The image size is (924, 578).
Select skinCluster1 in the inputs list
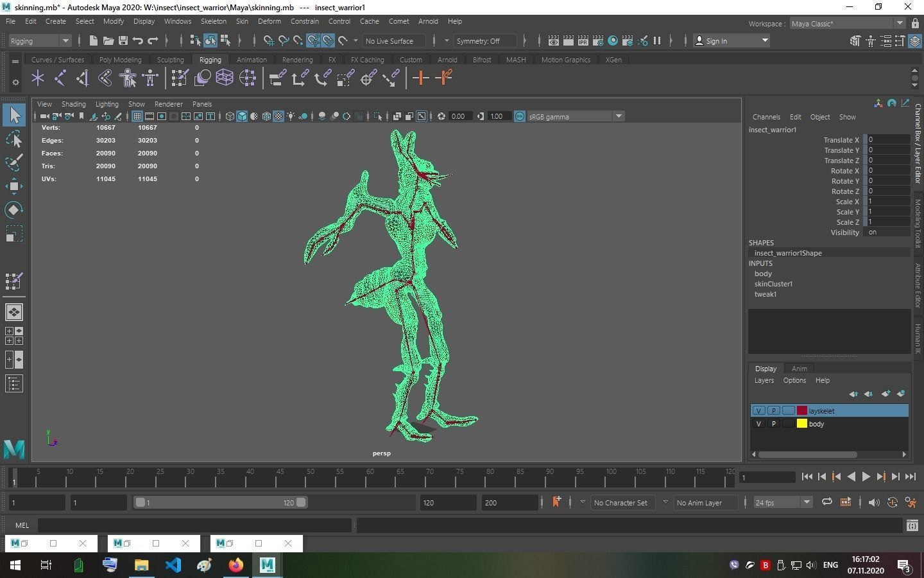click(x=773, y=284)
